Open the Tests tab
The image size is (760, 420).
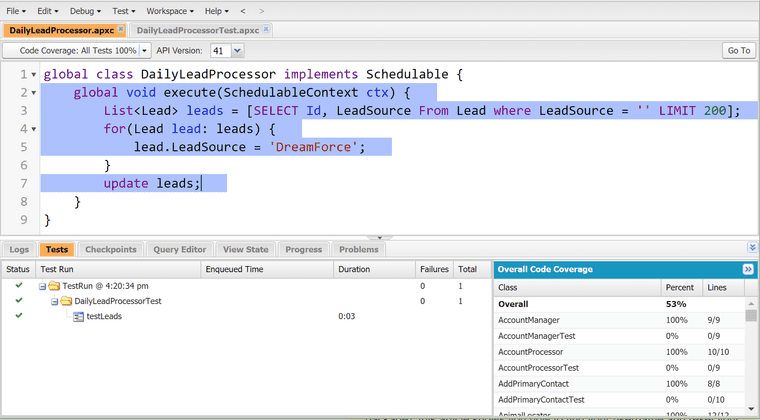tap(57, 249)
